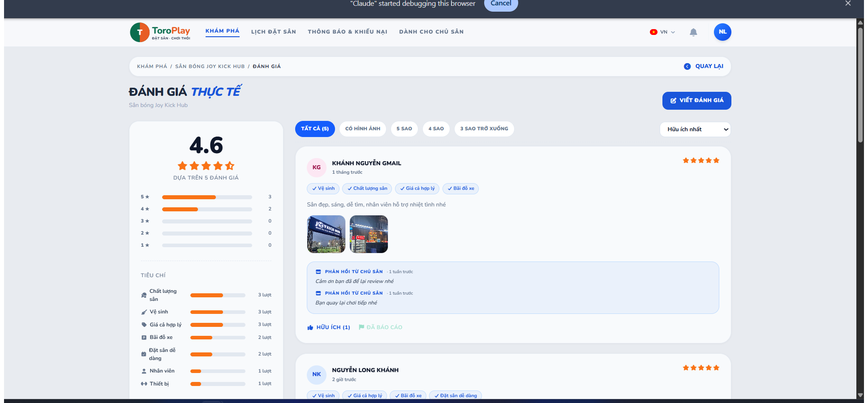The height and width of the screenshot is (403, 868).
Task: Click the Quay Lại back arrow icon
Action: pos(687,66)
